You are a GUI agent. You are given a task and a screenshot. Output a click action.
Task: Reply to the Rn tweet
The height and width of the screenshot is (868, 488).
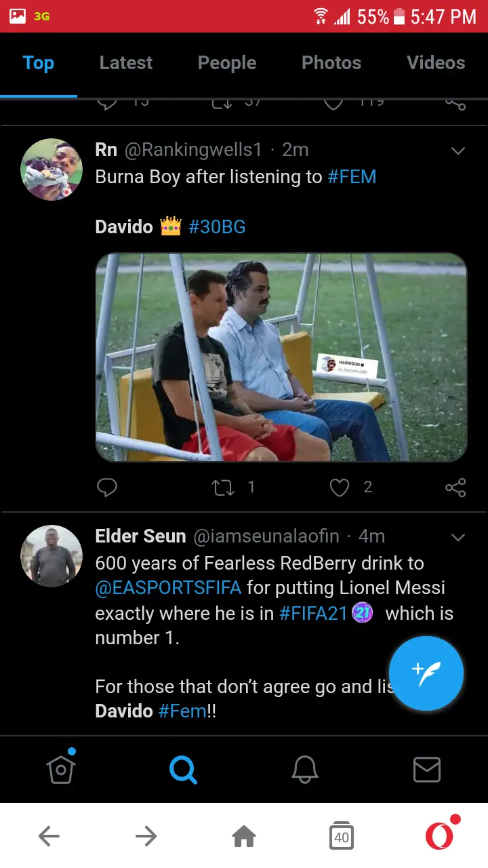pos(107,487)
